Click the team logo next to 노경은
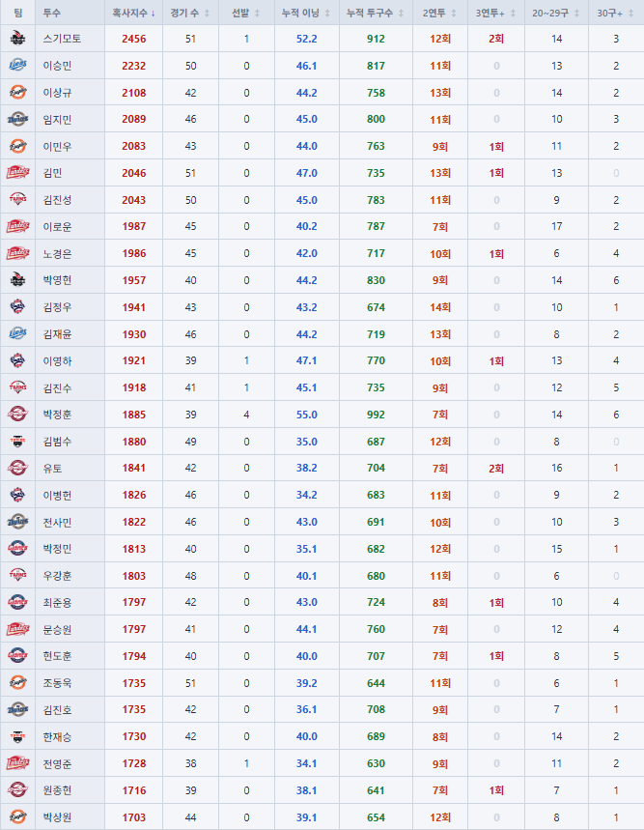Viewport: 644px width, 830px height. pyautogui.click(x=17, y=253)
